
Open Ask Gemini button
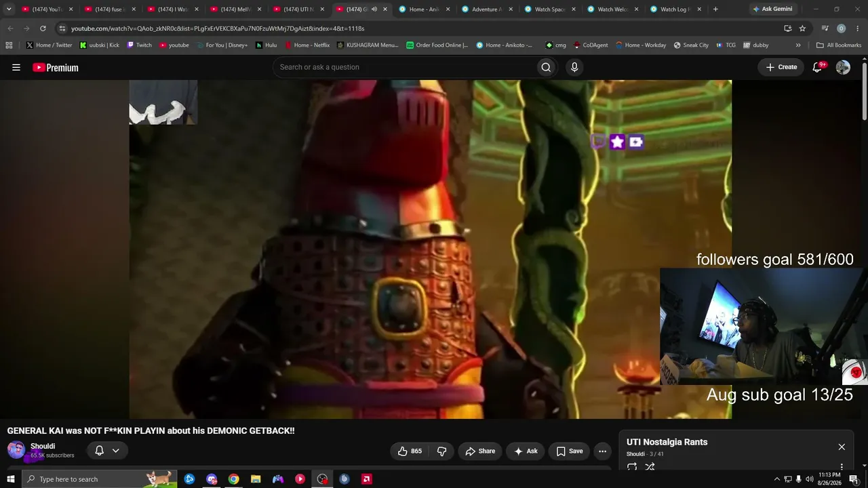pos(772,9)
